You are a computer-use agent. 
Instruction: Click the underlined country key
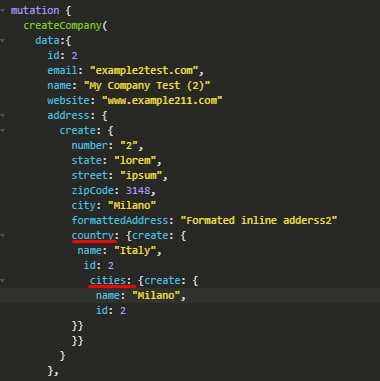pyautogui.click(x=92, y=235)
